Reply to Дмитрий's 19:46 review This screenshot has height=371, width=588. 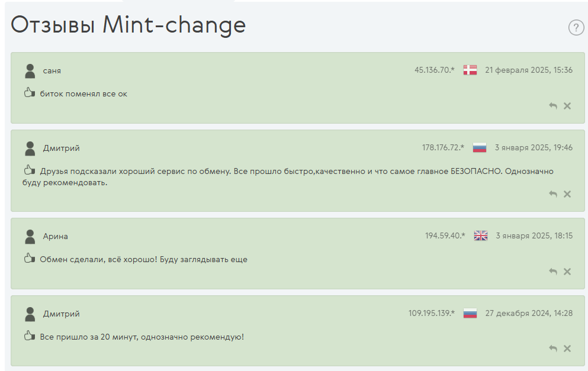tap(552, 194)
